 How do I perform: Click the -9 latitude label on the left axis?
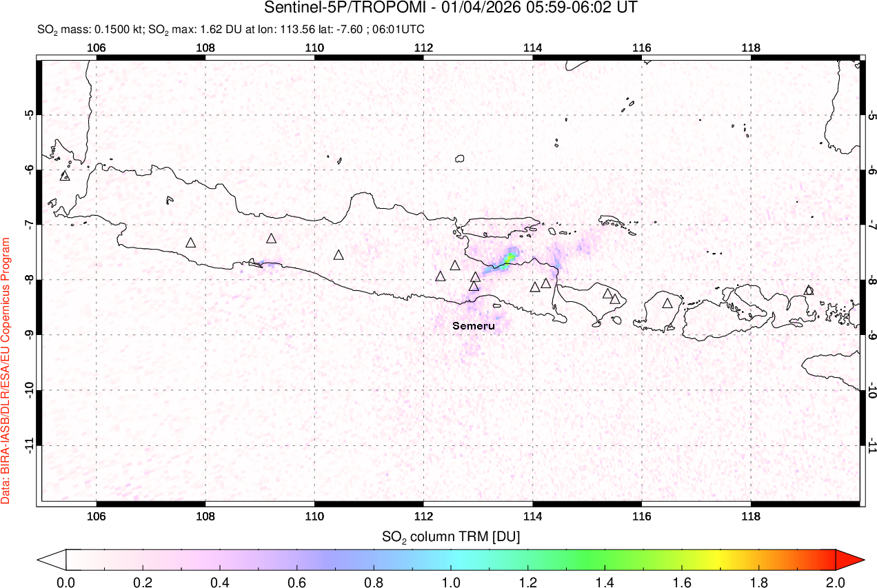click(x=30, y=335)
